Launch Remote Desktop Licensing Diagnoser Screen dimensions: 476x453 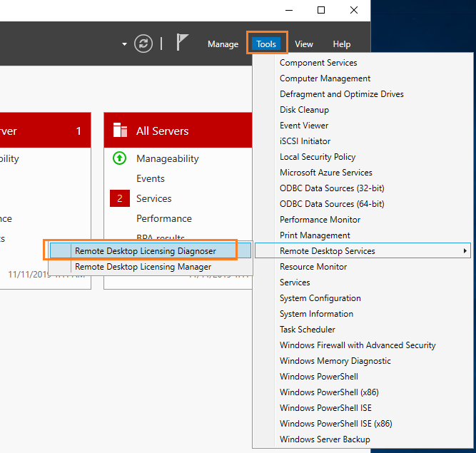(151, 251)
